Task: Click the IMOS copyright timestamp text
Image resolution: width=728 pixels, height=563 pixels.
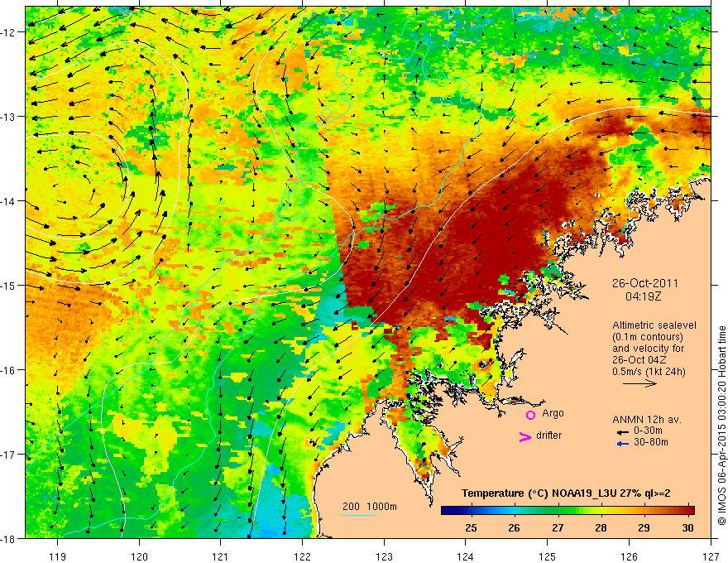Action: pos(722,426)
